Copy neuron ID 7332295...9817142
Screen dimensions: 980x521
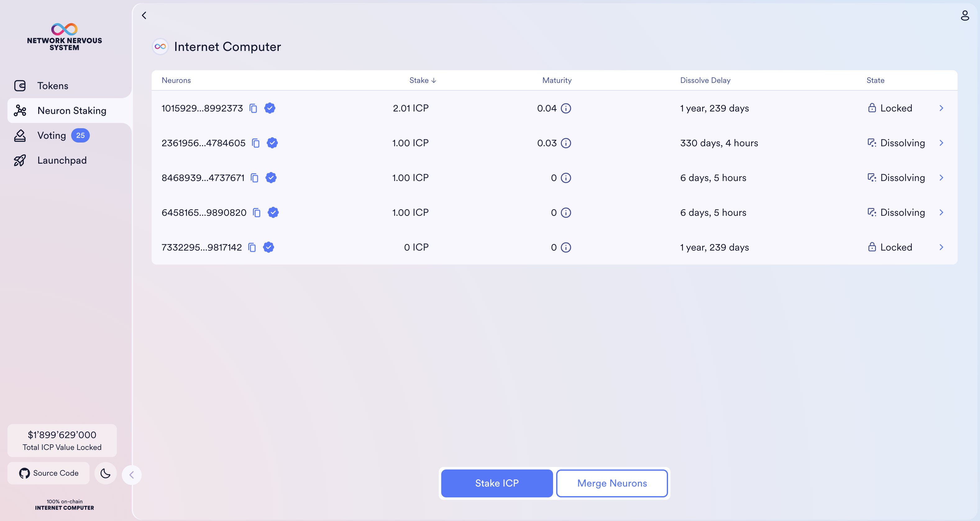click(x=252, y=247)
